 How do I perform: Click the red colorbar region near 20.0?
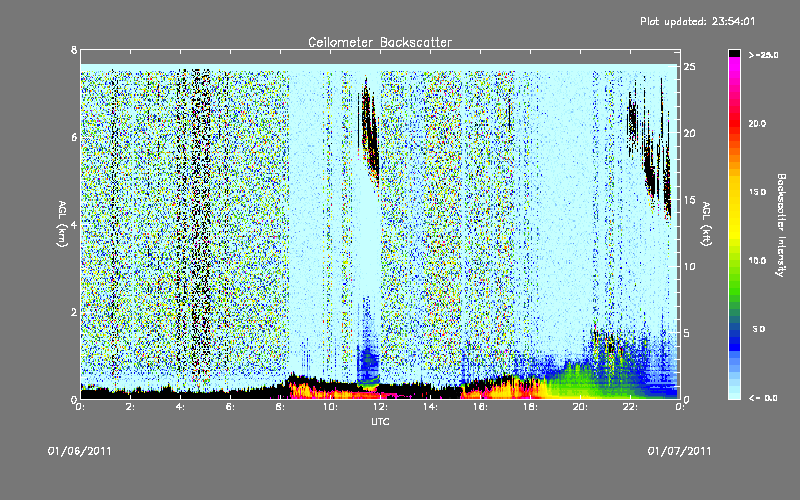(x=734, y=123)
